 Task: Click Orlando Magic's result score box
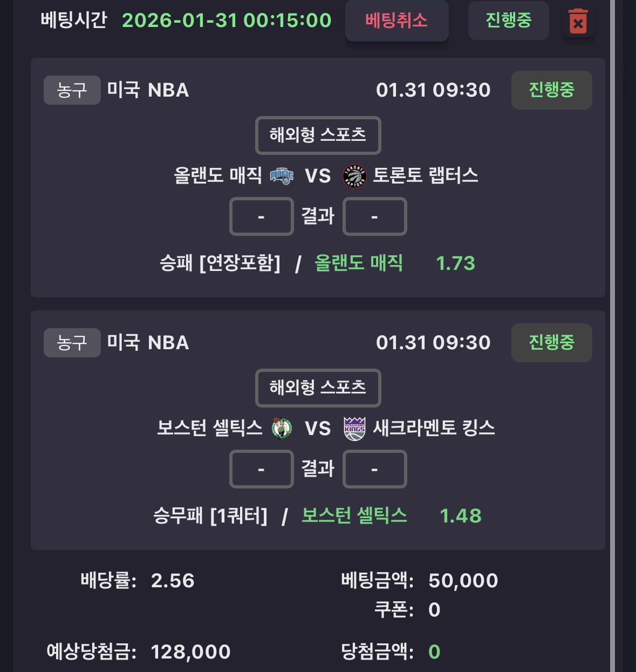click(x=261, y=216)
